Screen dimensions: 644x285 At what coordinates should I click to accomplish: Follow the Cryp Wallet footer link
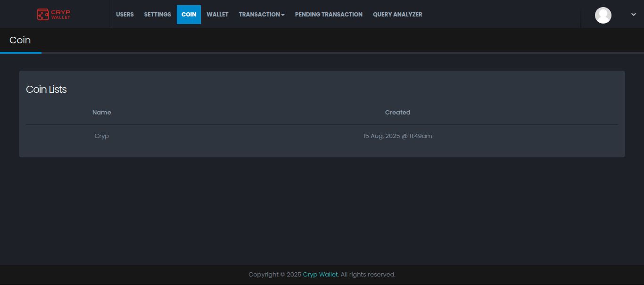[x=320, y=275]
